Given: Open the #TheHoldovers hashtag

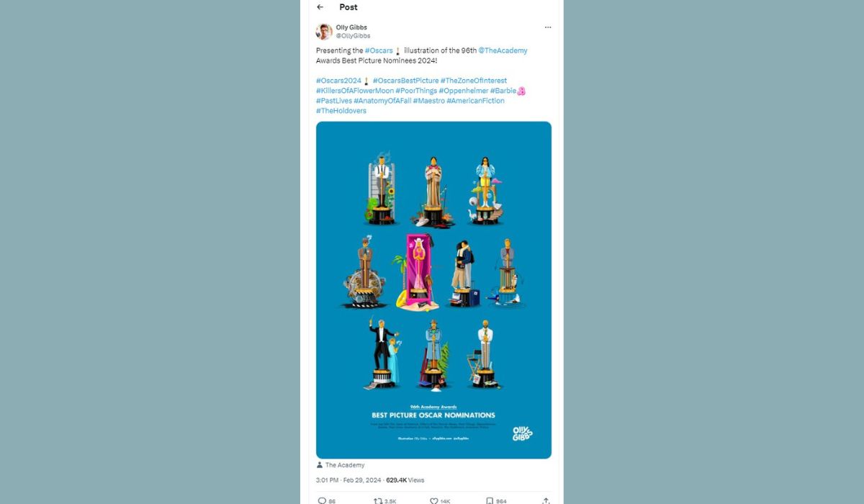Looking at the screenshot, I should pos(341,111).
